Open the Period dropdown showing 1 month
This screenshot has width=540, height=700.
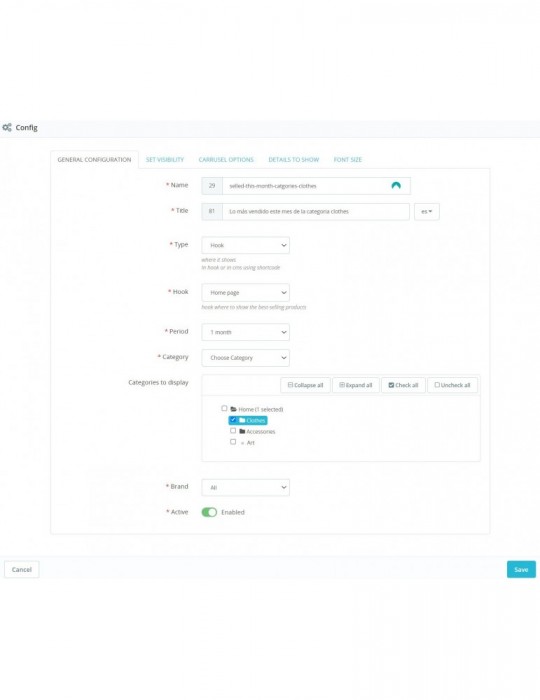245,332
